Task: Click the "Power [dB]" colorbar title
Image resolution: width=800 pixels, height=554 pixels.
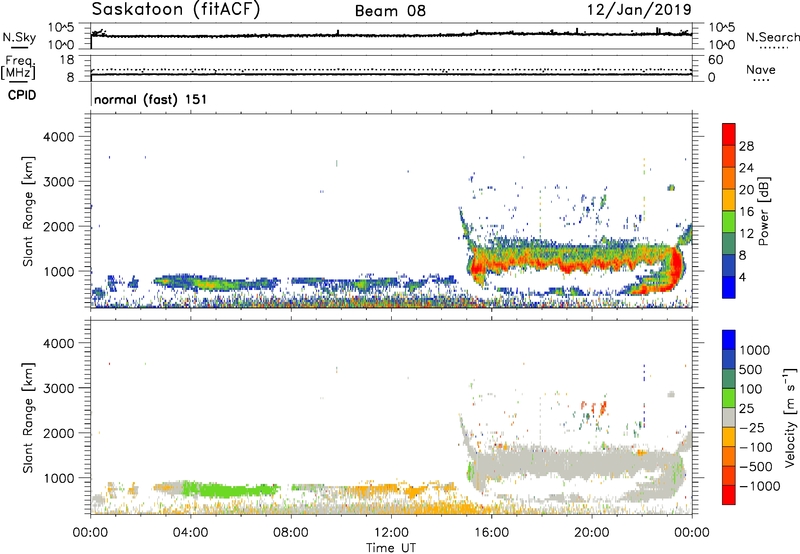Action: 763,211
